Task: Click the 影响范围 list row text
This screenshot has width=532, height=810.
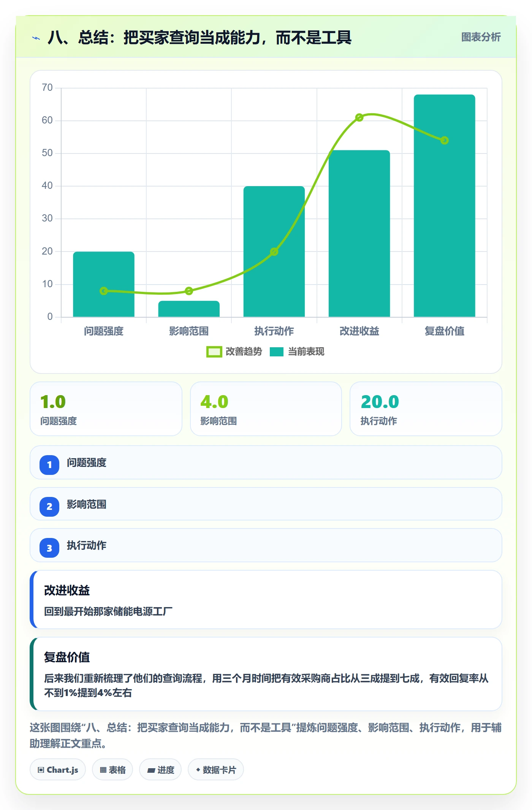Action: click(x=87, y=505)
